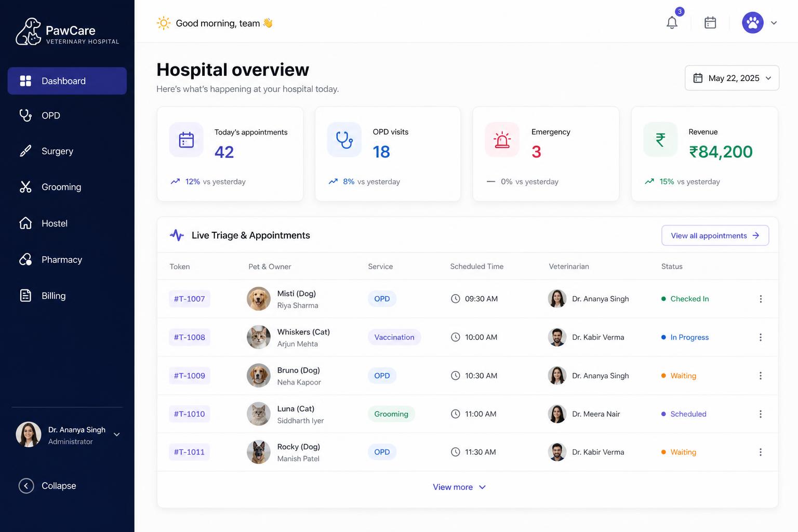The height and width of the screenshot is (532, 798).
Task: Open options menu for Rocky's row
Action: [761, 452]
